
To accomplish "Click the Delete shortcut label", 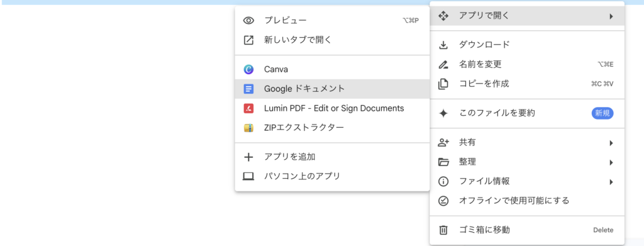I will click(603, 230).
